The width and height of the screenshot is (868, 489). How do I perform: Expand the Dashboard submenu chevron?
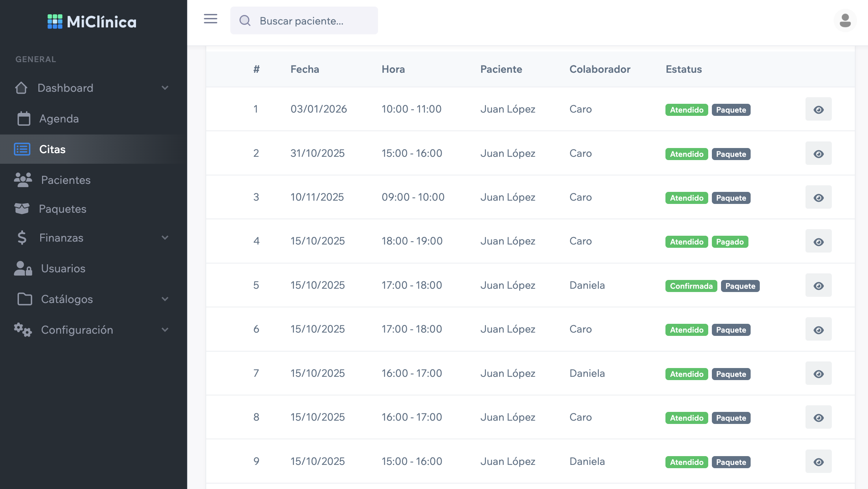(165, 88)
